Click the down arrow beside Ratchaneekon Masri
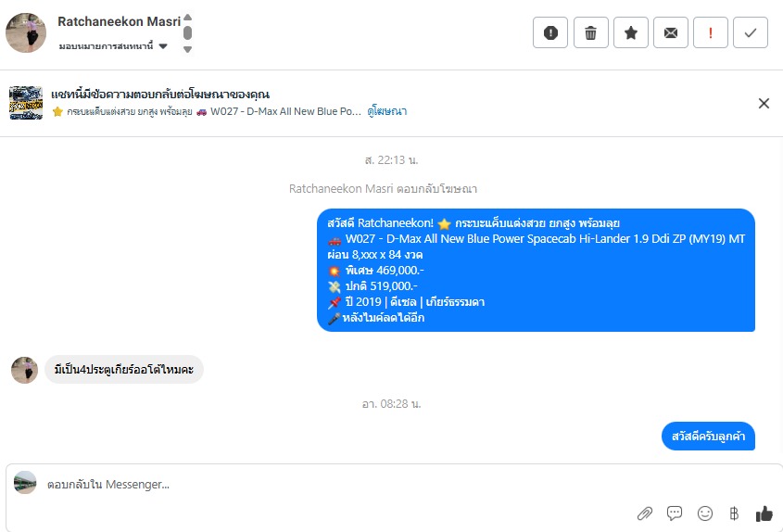Viewport: 783px width, 532px height. click(188, 49)
